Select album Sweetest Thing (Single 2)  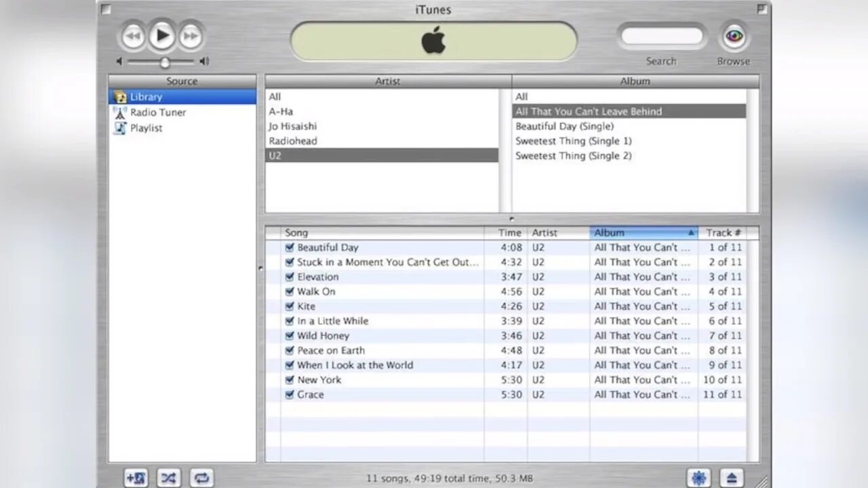pos(629,155)
